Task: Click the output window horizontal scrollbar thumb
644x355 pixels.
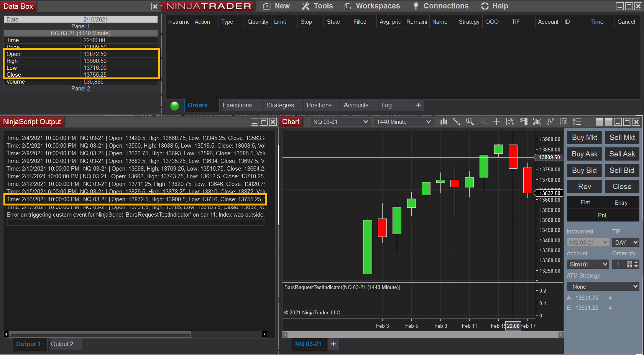Action: coord(100,334)
